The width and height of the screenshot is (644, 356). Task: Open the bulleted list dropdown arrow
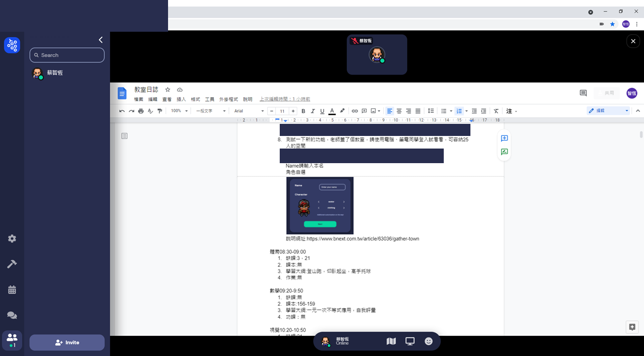click(451, 111)
